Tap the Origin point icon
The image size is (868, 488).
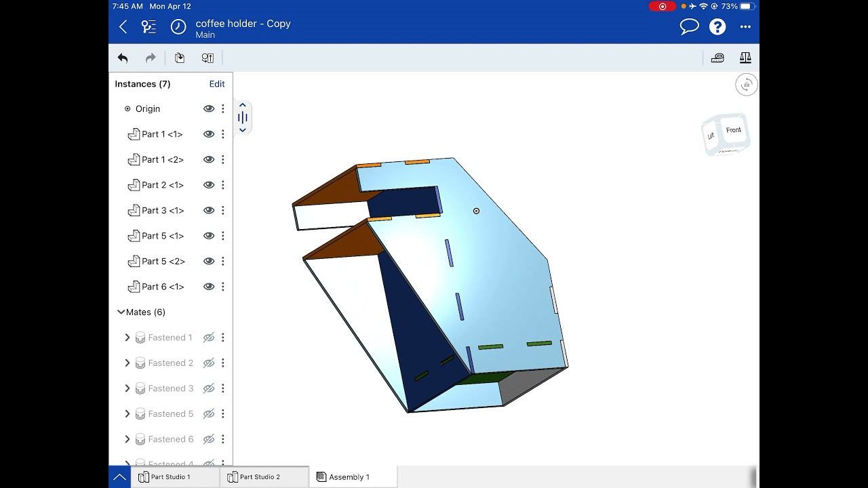point(127,108)
